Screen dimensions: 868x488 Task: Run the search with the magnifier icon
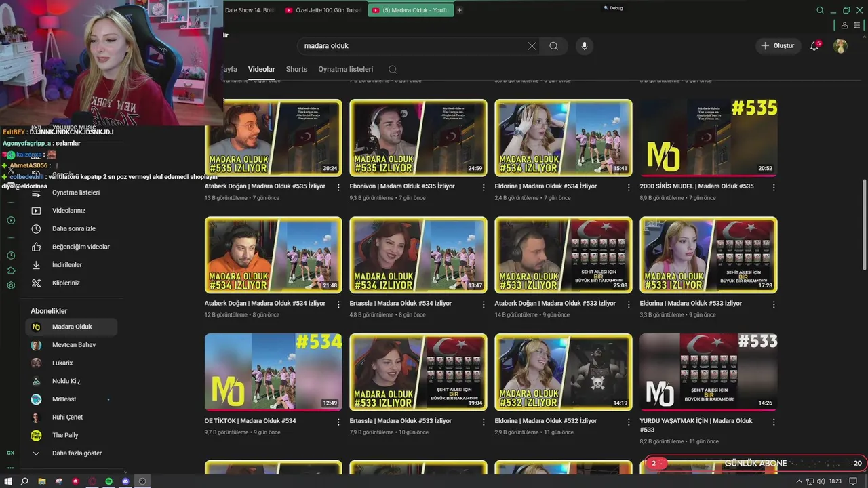pos(554,46)
